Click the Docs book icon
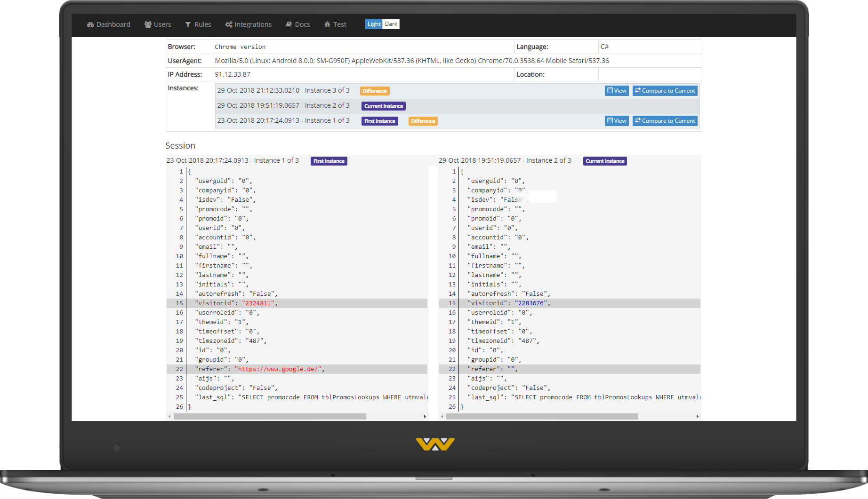The height and width of the screenshot is (499, 868). click(x=289, y=24)
